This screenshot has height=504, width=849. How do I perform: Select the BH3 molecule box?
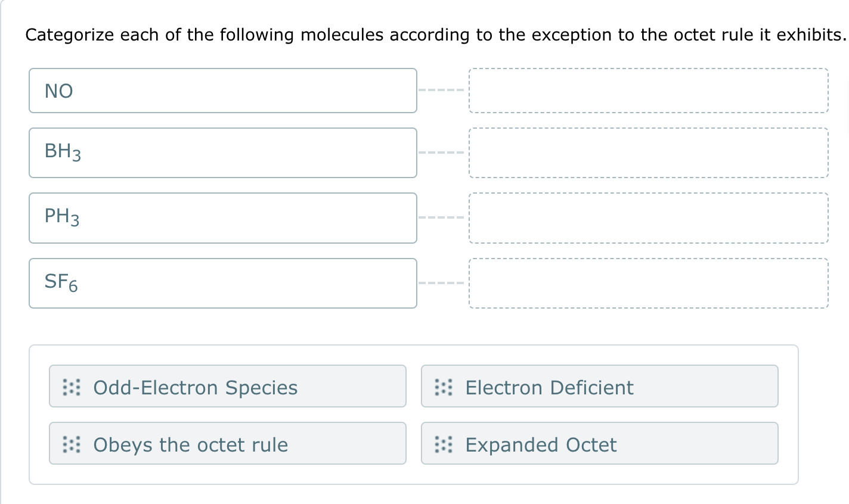(222, 153)
